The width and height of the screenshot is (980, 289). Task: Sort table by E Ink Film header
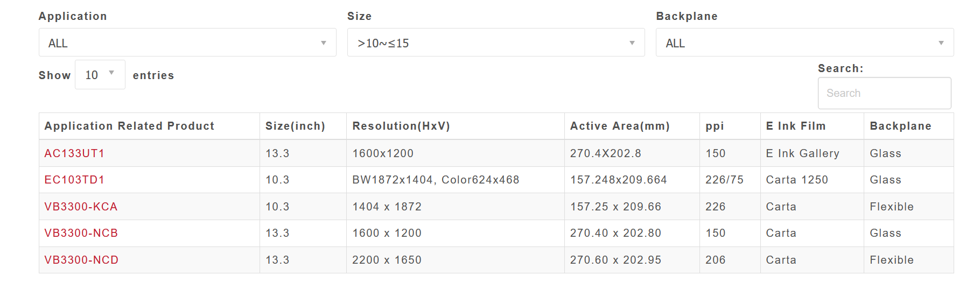[x=795, y=126]
